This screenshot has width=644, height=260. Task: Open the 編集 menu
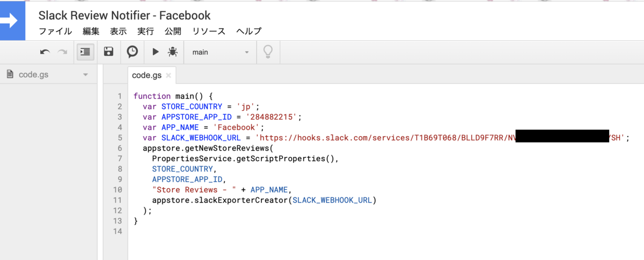tap(91, 31)
